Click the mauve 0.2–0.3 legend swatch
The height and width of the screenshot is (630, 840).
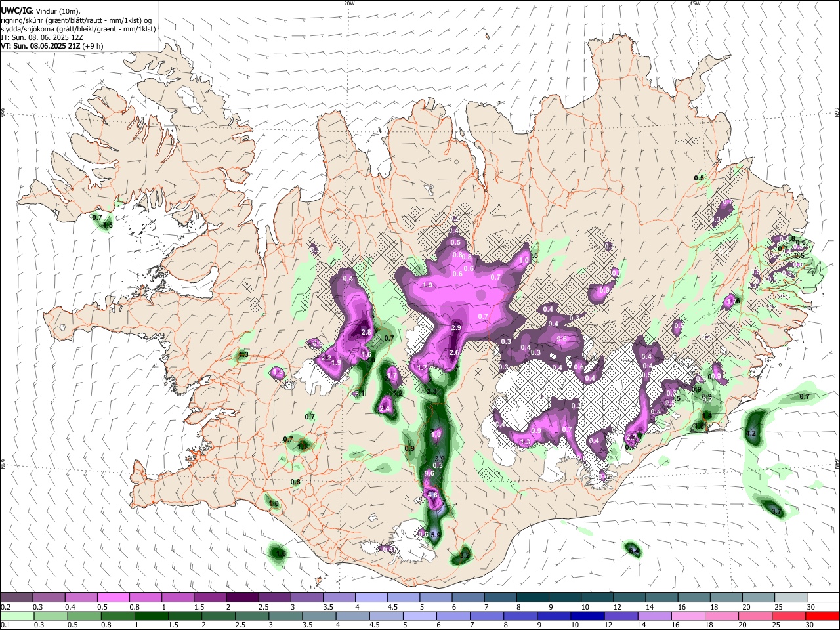[17, 597]
